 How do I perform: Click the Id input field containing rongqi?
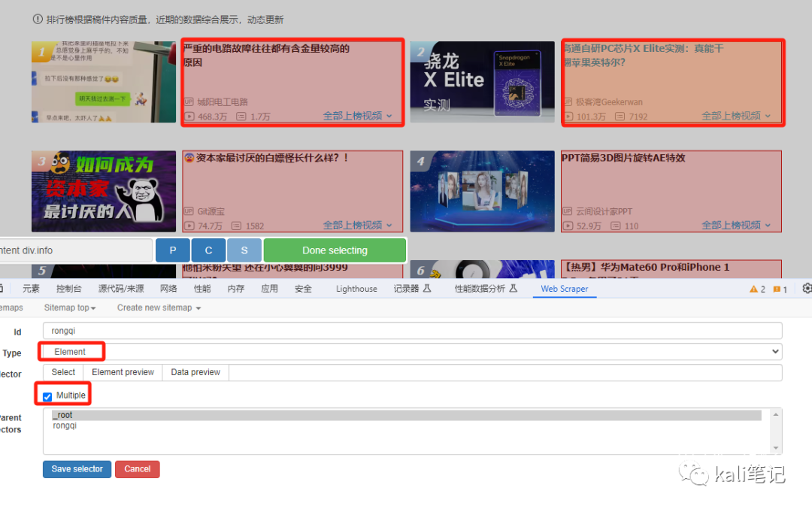pyautogui.click(x=412, y=330)
